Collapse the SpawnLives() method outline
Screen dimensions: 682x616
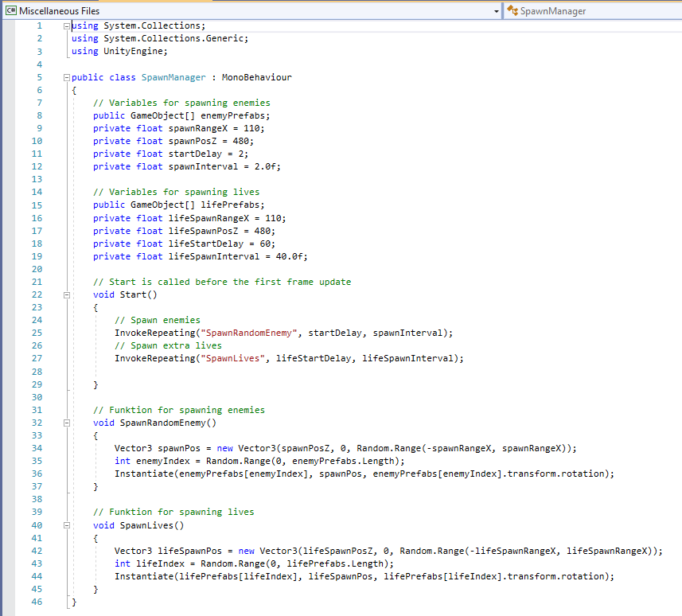point(67,525)
